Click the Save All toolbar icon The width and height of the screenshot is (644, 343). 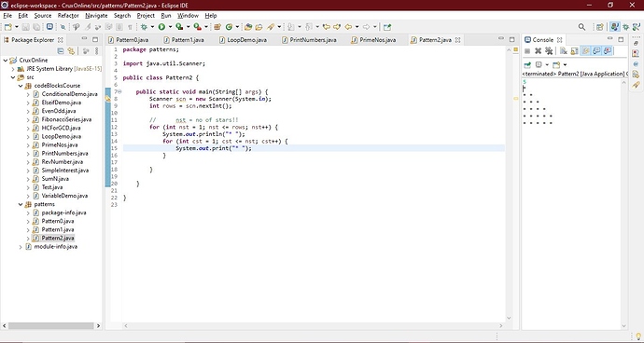click(x=36, y=27)
